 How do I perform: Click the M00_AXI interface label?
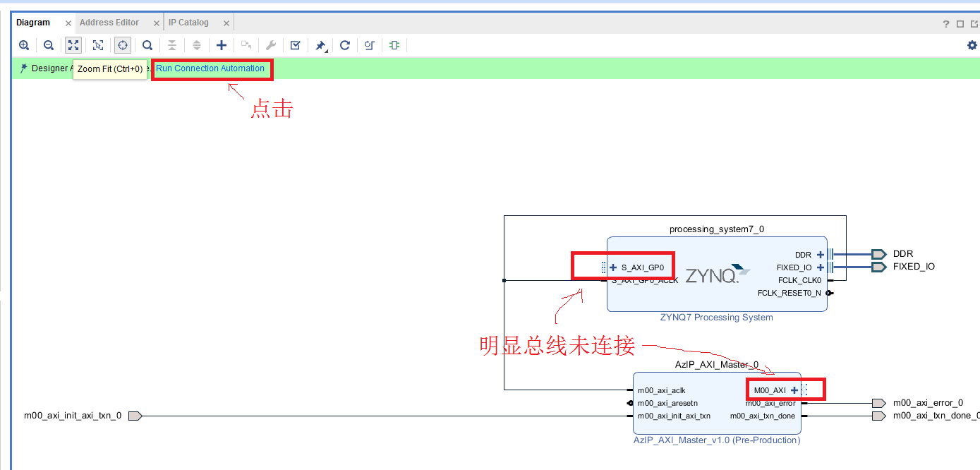pos(770,390)
